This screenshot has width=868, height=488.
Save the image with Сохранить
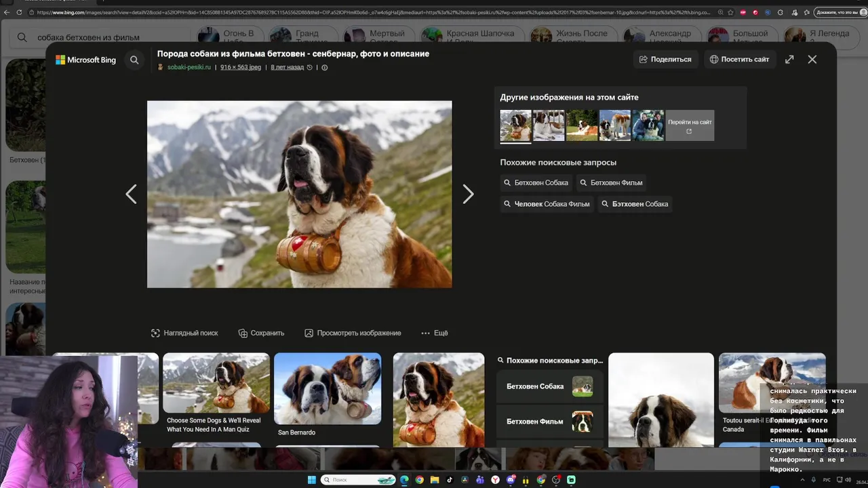tap(261, 333)
